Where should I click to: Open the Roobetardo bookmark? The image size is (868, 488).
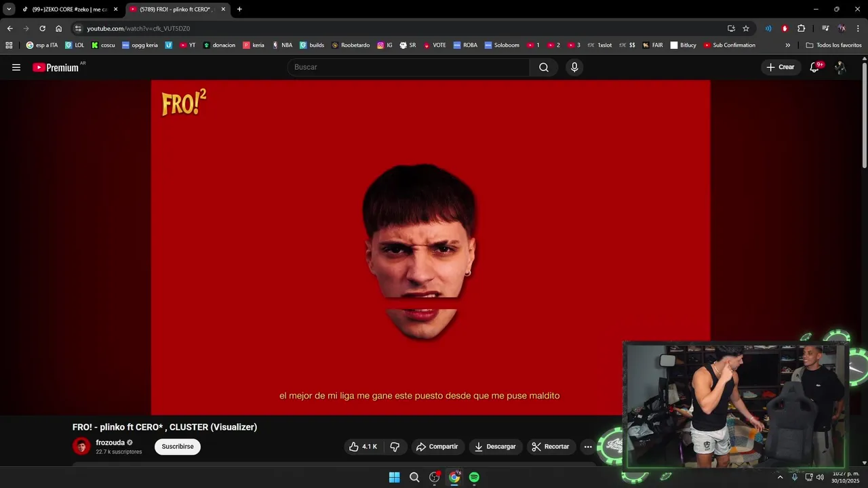(x=351, y=45)
